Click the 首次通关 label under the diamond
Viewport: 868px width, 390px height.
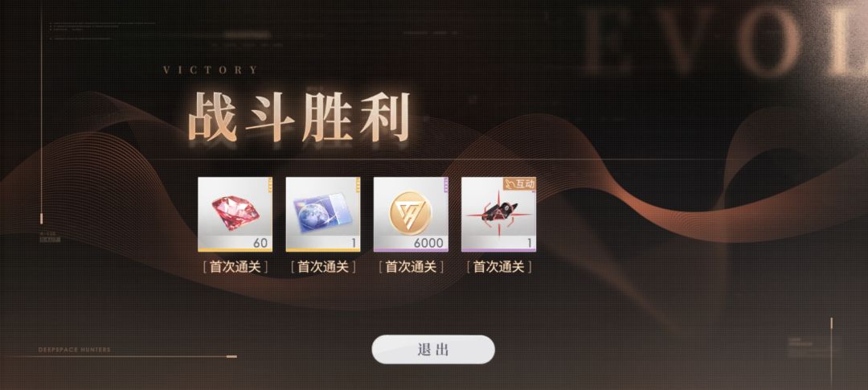coord(235,267)
